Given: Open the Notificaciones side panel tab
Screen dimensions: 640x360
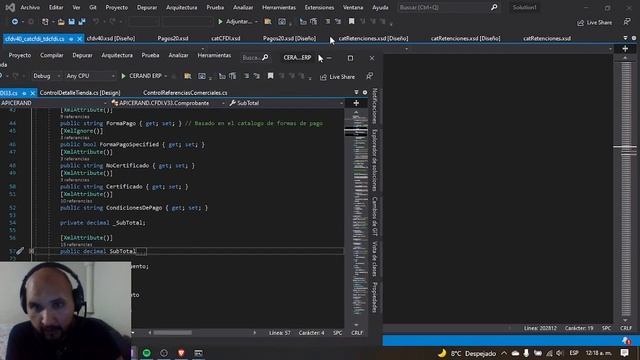Looking at the screenshot, I should pos(375,106).
